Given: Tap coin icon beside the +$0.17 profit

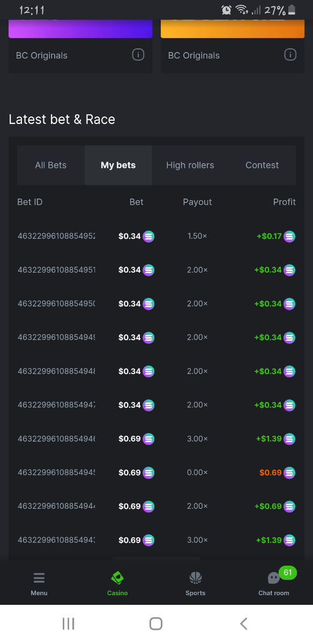Looking at the screenshot, I should tap(289, 236).
